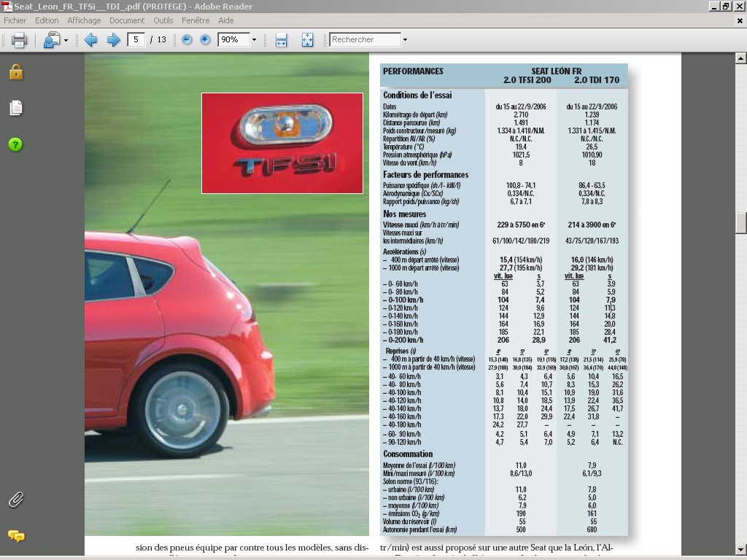747x560 pixels.
Task: Expand the Rechercher search options dropdown
Action: pos(405,40)
